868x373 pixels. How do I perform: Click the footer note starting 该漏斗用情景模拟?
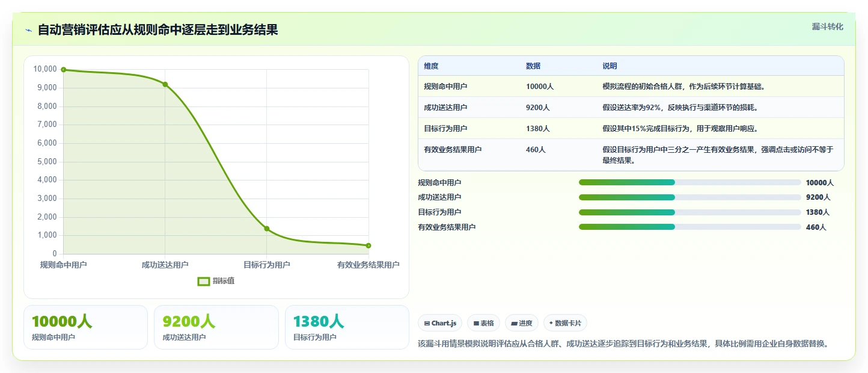(x=625, y=344)
